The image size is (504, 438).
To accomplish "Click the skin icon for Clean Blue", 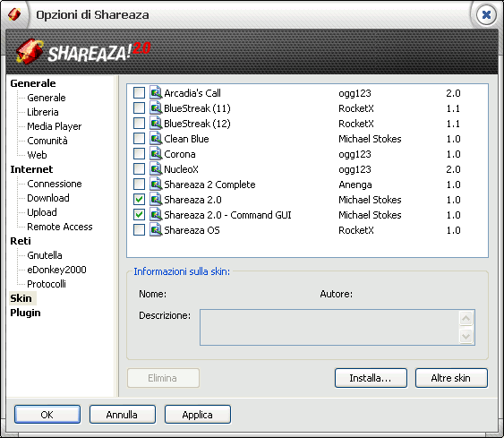I will (156, 139).
